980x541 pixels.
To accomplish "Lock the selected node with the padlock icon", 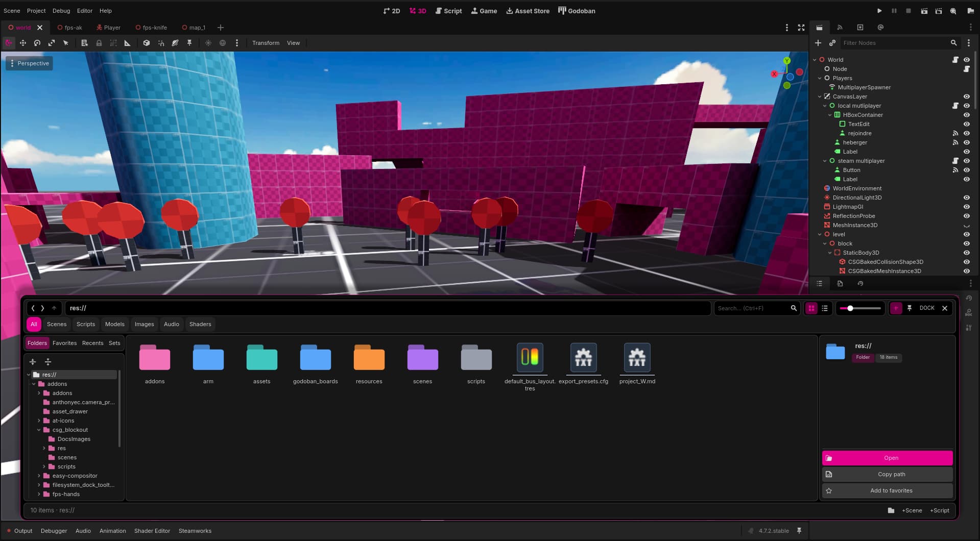I will 99,43.
